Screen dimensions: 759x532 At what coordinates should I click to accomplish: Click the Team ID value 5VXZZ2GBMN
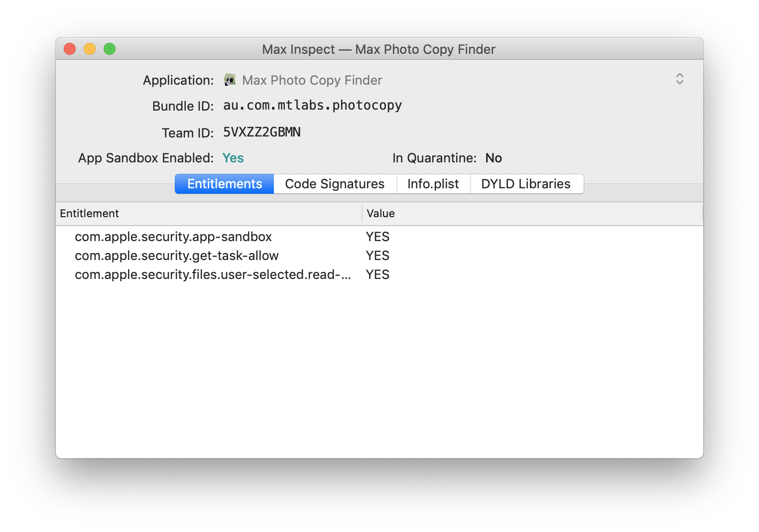click(x=261, y=132)
